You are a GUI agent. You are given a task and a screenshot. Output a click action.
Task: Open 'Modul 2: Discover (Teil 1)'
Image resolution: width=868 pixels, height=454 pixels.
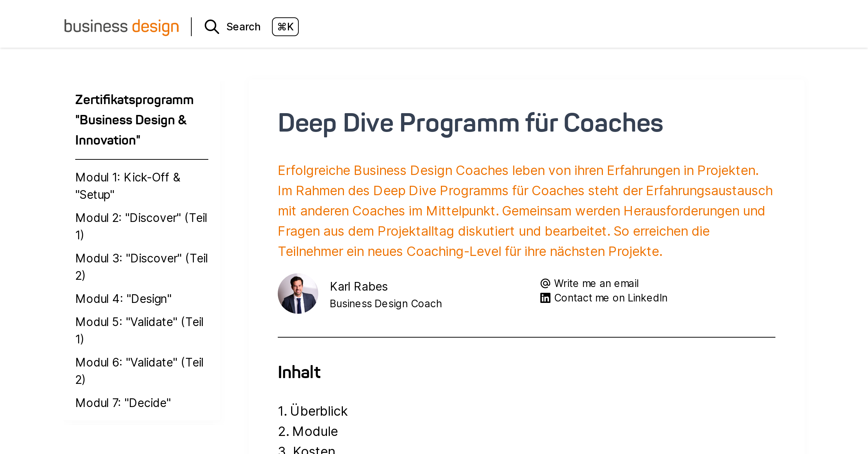click(x=141, y=226)
